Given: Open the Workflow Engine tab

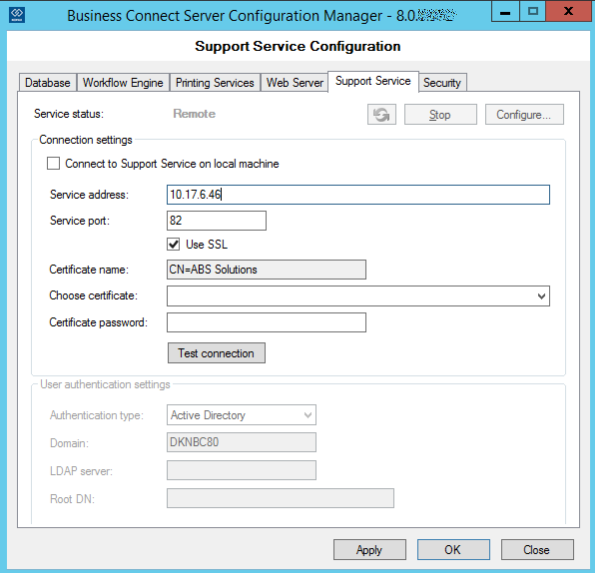Looking at the screenshot, I should pyautogui.click(x=123, y=82).
